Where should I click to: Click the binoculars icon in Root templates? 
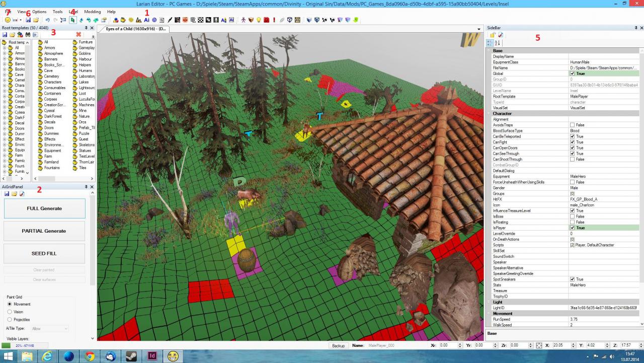(x=28, y=35)
